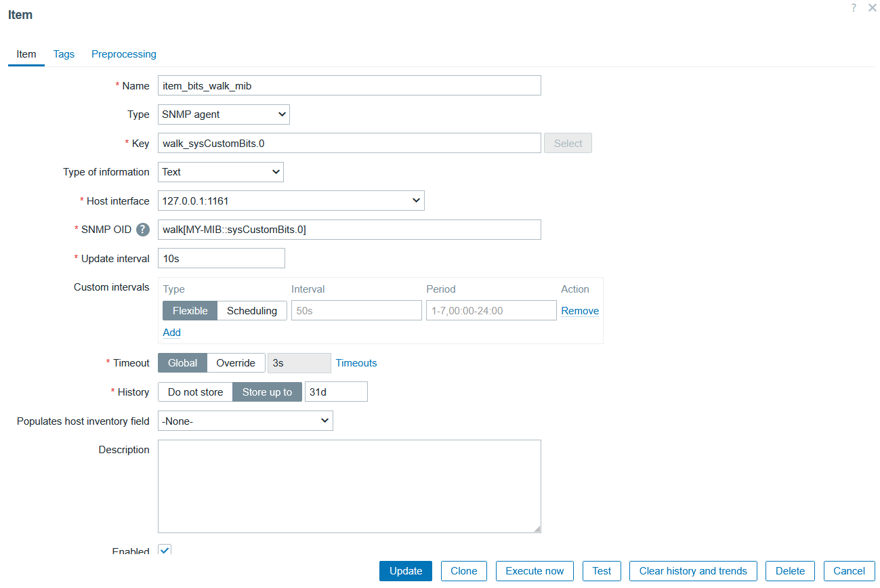Choose Override for Timeout

(235, 363)
